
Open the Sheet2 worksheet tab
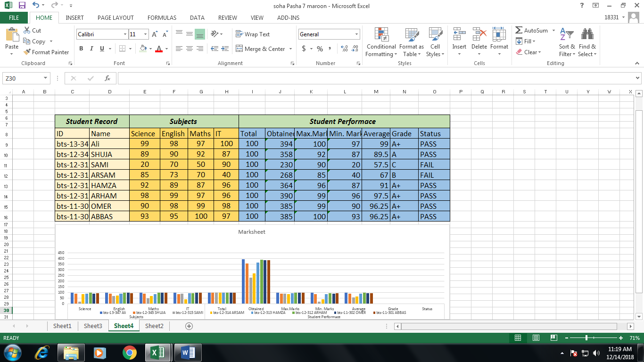point(154,326)
